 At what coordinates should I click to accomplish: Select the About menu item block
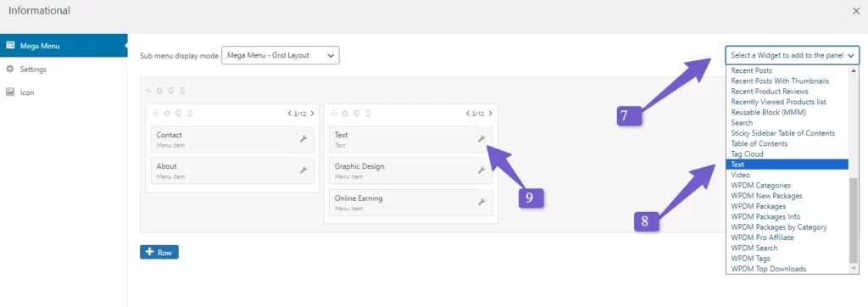click(232, 170)
